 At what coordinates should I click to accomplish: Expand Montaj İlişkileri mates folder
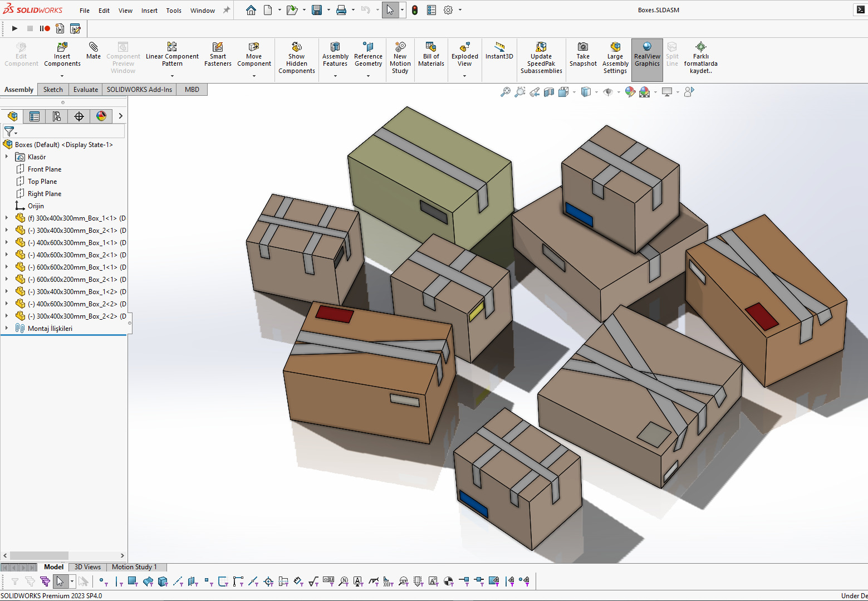pos(7,329)
